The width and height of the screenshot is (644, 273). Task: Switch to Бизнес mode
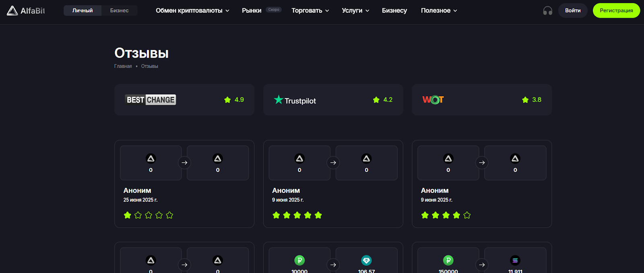[120, 10]
